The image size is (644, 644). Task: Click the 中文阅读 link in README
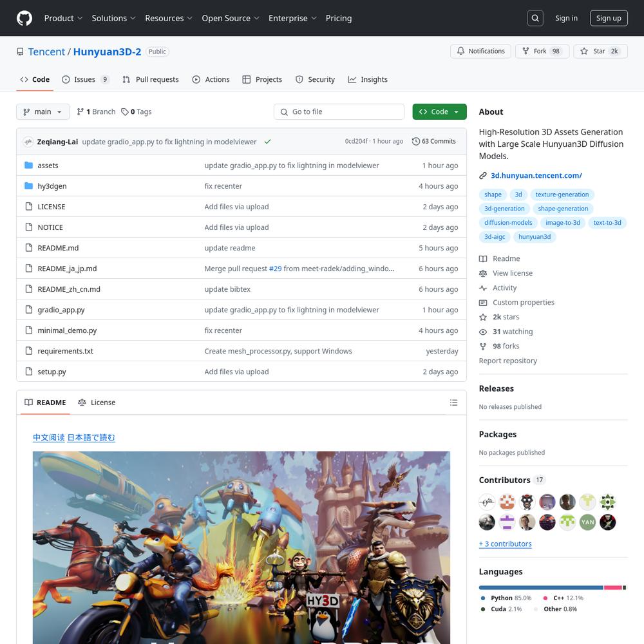[49, 437]
